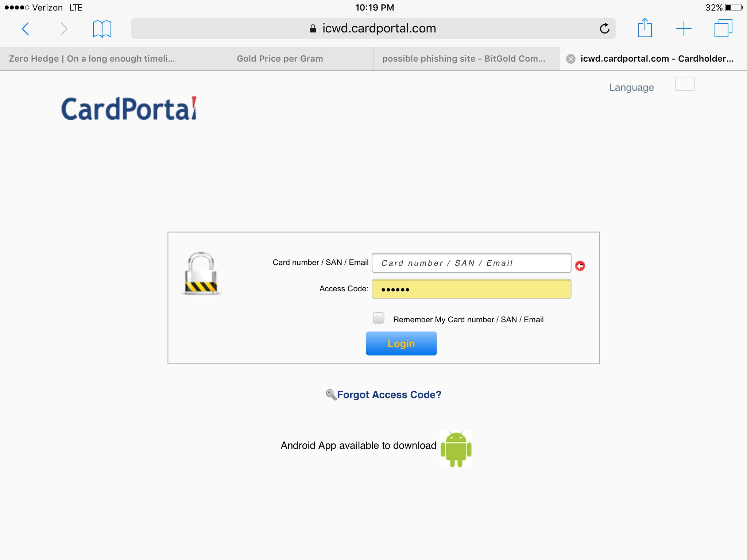Close the icwd.cardportal.com tab
Image resolution: width=747 pixels, height=560 pixels.
click(x=571, y=59)
